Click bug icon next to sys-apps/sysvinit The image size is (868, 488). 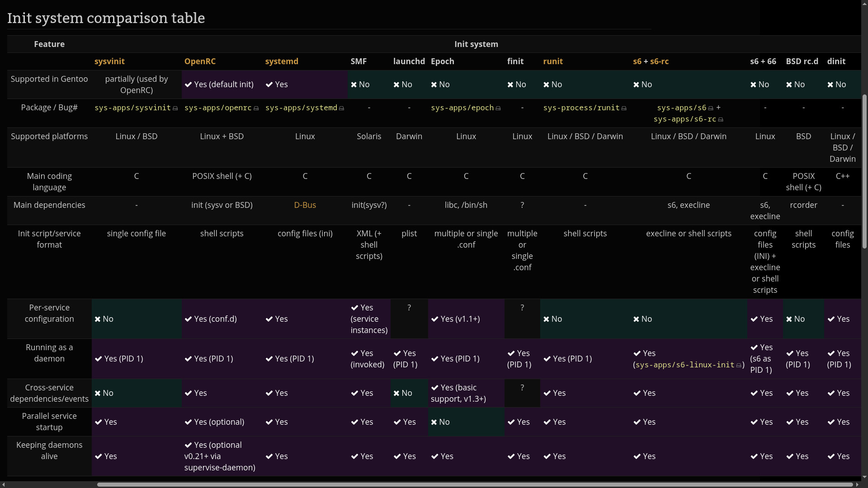(x=175, y=108)
